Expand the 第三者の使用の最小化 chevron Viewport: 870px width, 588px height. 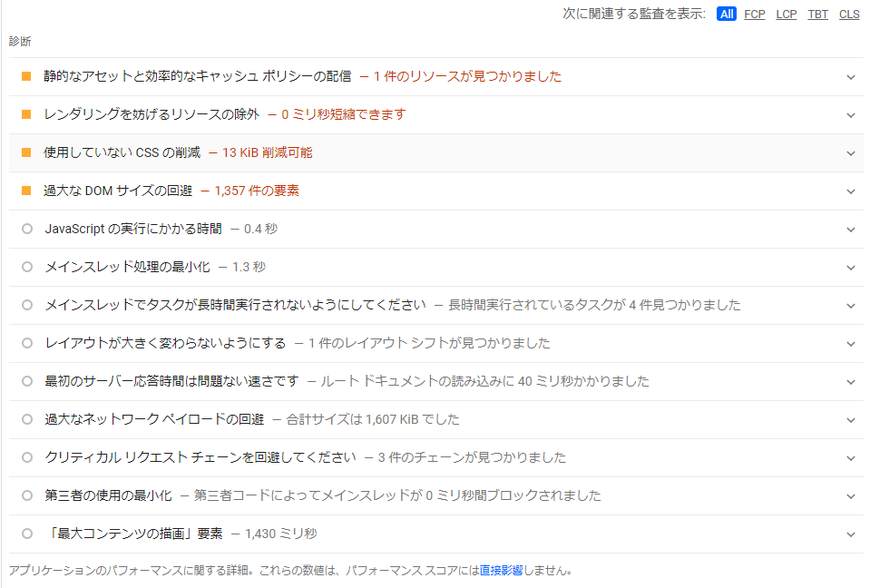pyautogui.click(x=851, y=496)
